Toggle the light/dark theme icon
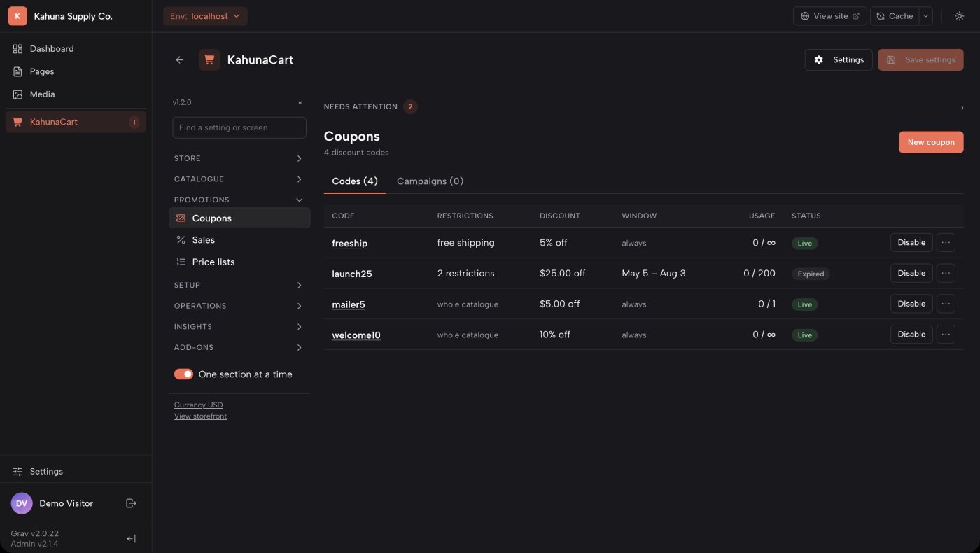The image size is (980, 553). [x=959, y=16]
